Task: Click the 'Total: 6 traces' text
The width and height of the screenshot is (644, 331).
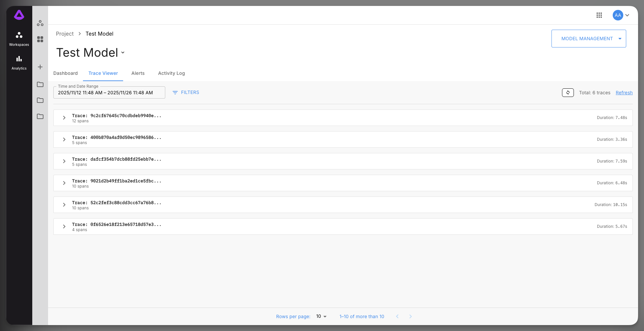Action: tap(595, 93)
